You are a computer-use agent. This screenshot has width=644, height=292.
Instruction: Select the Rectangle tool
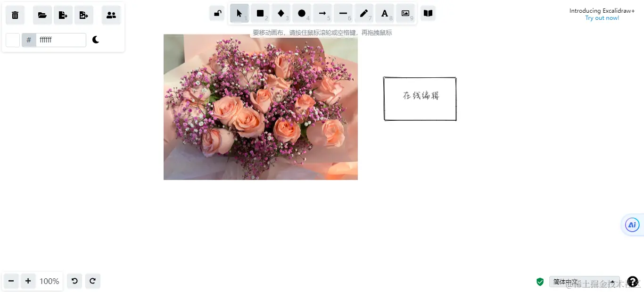click(x=260, y=13)
